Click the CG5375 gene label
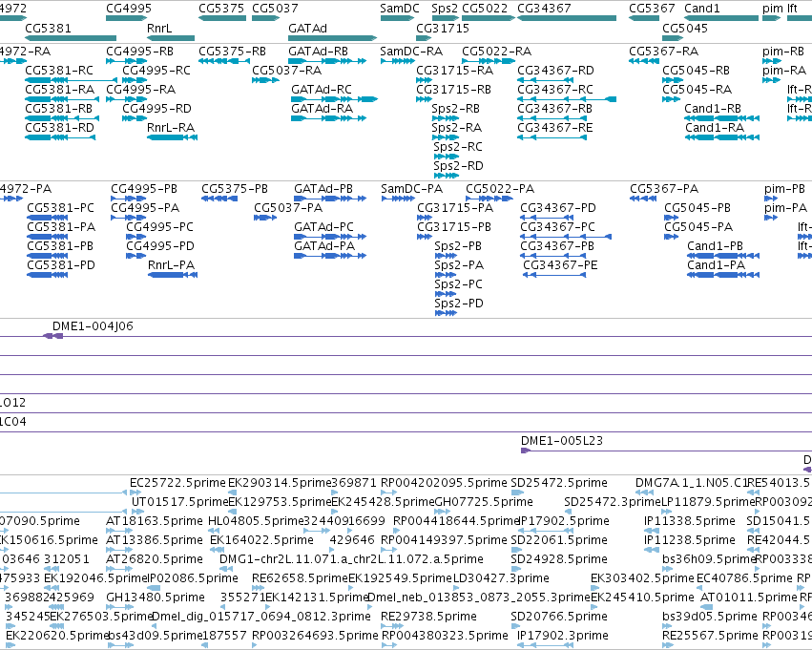The height and width of the screenshot is (650, 812). click(221, 9)
